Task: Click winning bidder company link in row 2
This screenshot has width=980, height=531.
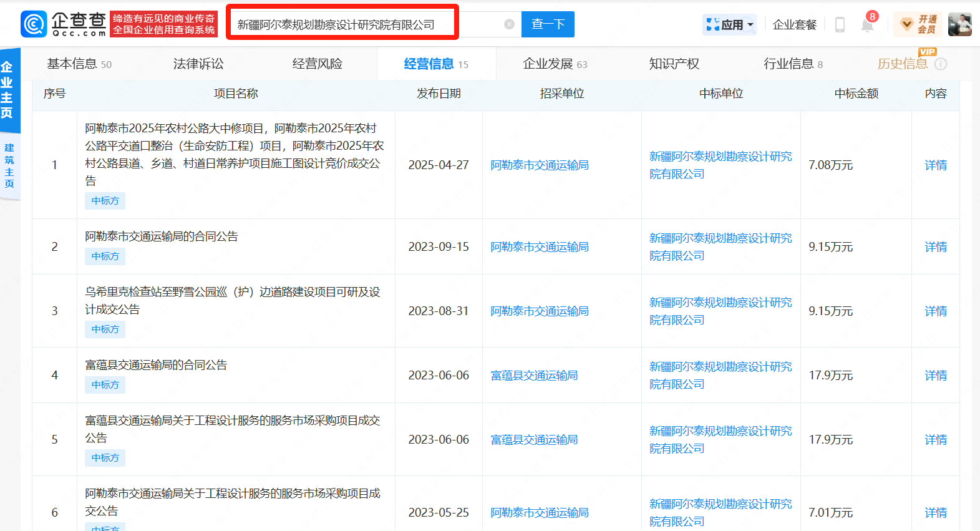Action: [x=720, y=246]
